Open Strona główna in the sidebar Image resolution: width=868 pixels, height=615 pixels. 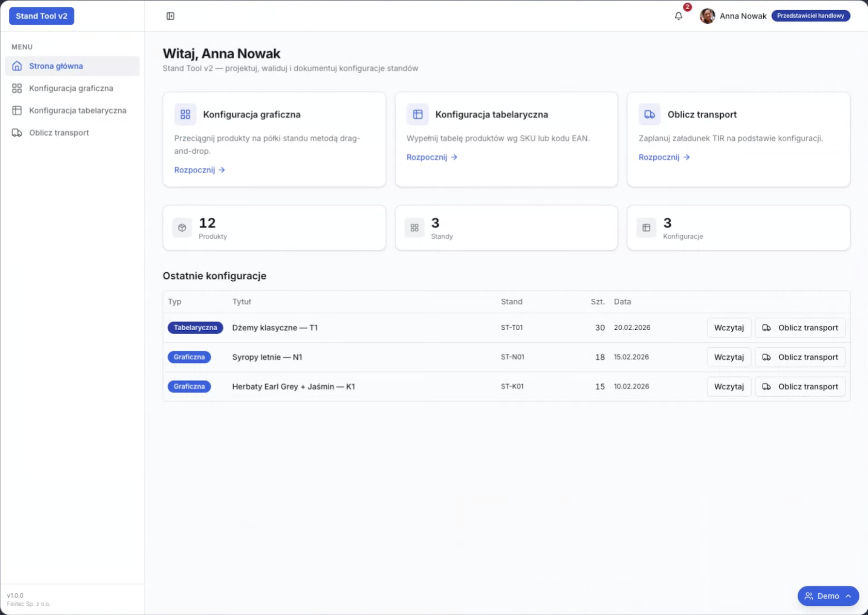(x=56, y=66)
